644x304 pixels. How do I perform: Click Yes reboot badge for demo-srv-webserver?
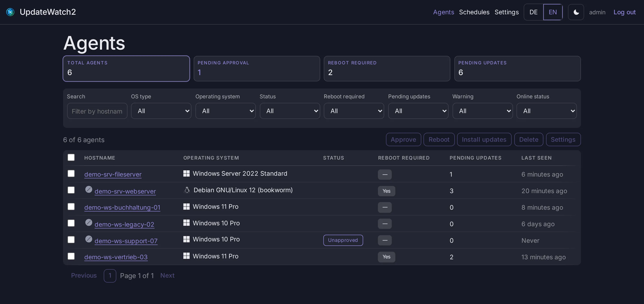tap(386, 191)
